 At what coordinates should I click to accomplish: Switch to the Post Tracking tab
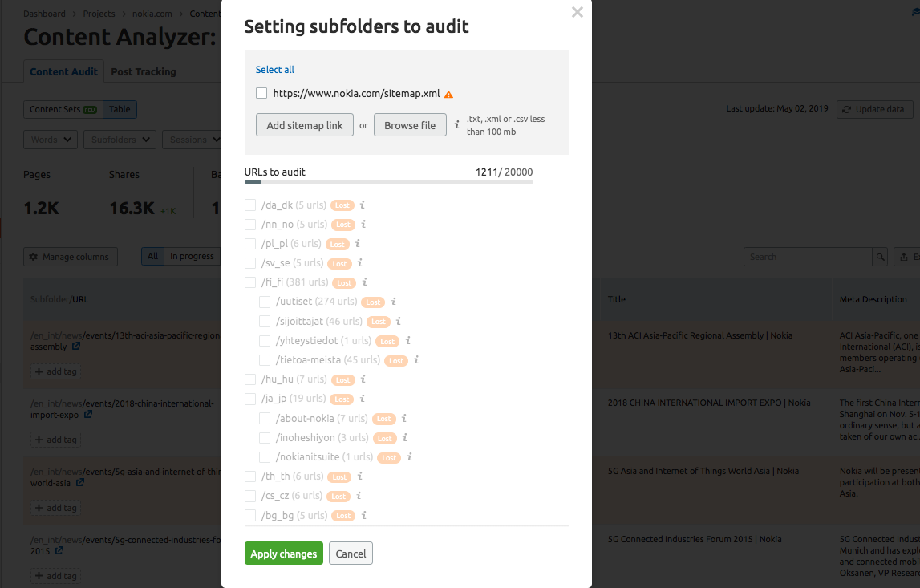click(143, 71)
